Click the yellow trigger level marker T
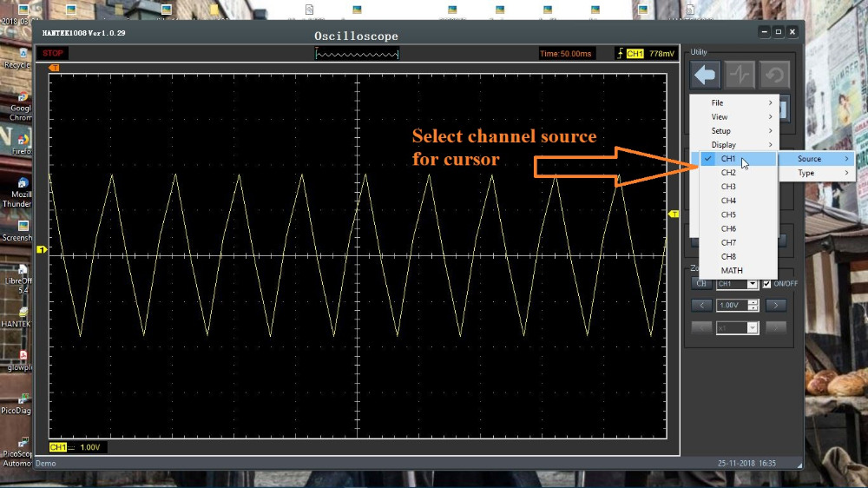 (674, 214)
